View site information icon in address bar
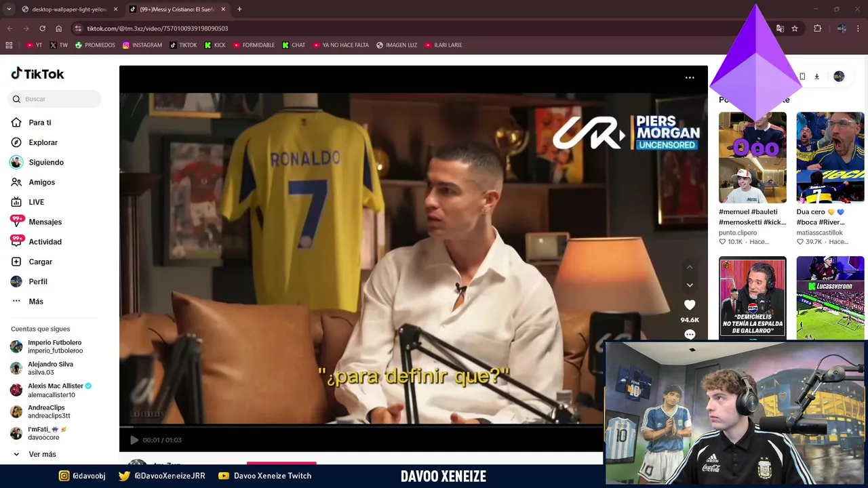868x488 pixels. click(78, 28)
